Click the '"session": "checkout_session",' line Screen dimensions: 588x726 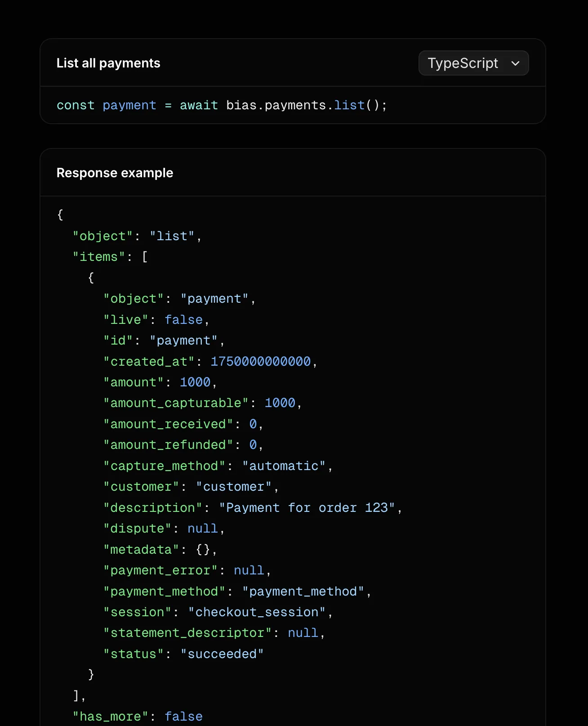(x=218, y=612)
